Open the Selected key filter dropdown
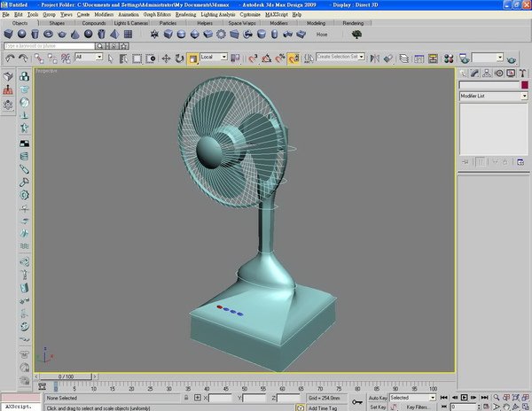The image size is (532, 411). (x=412, y=398)
